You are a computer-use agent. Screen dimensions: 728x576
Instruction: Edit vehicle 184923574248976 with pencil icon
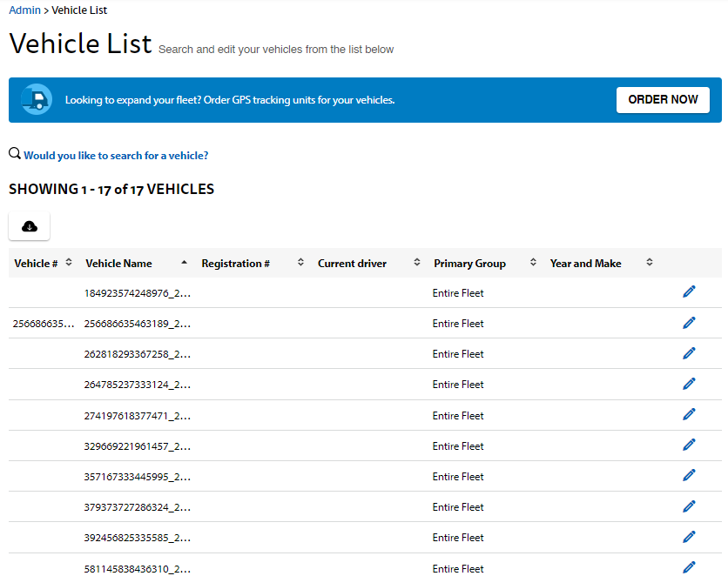tap(689, 292)
